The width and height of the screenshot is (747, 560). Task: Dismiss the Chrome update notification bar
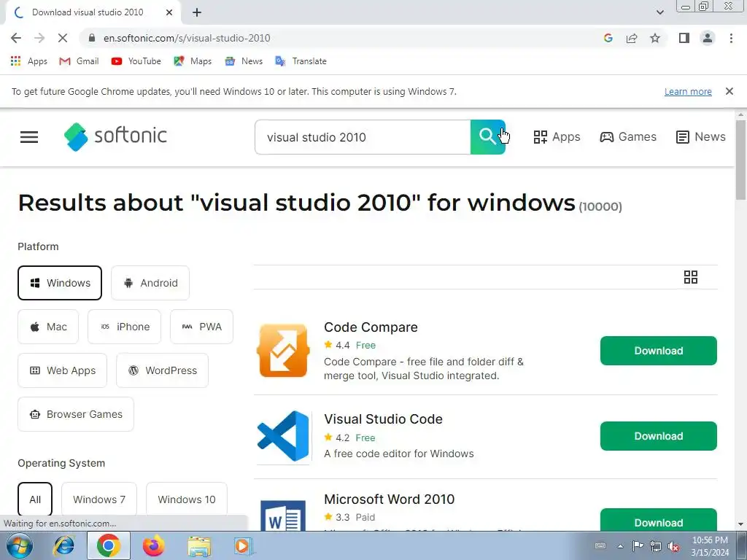[x=729, y=91]
